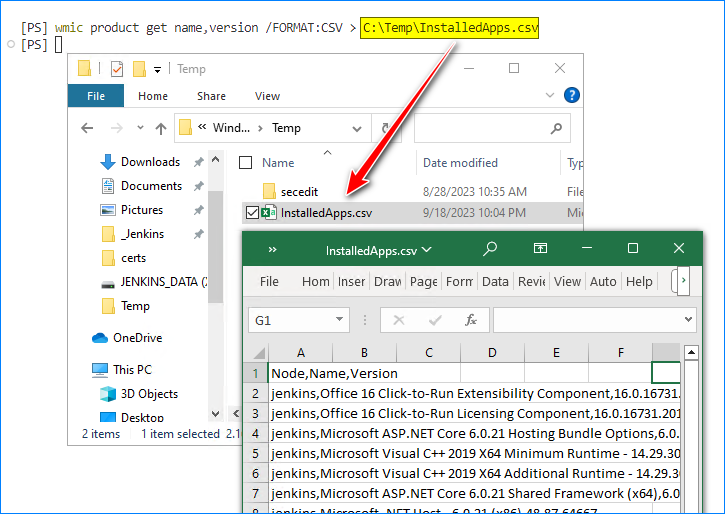725x514 pixels.
Task: Select the JENKINS_DATA drive in sidebar
Action: click(164, 282)
